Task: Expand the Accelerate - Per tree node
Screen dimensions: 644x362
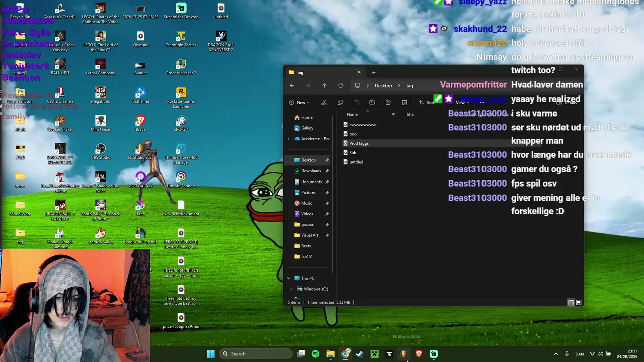Action: pos(289,139)
